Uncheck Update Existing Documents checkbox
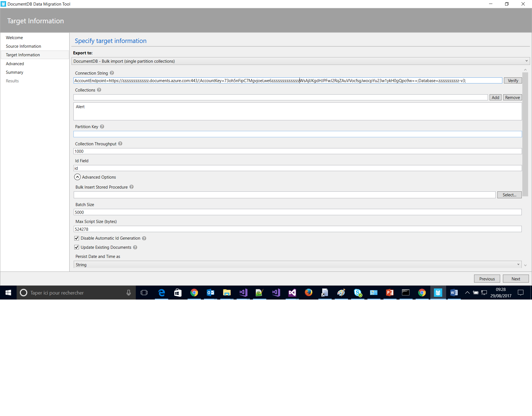This screenshot has height=416, width=532. tap(77, 247)
